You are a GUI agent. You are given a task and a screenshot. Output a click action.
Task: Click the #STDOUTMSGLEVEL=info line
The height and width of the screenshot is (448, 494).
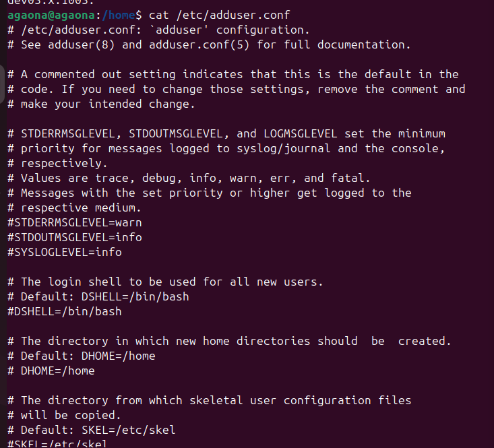75,237
